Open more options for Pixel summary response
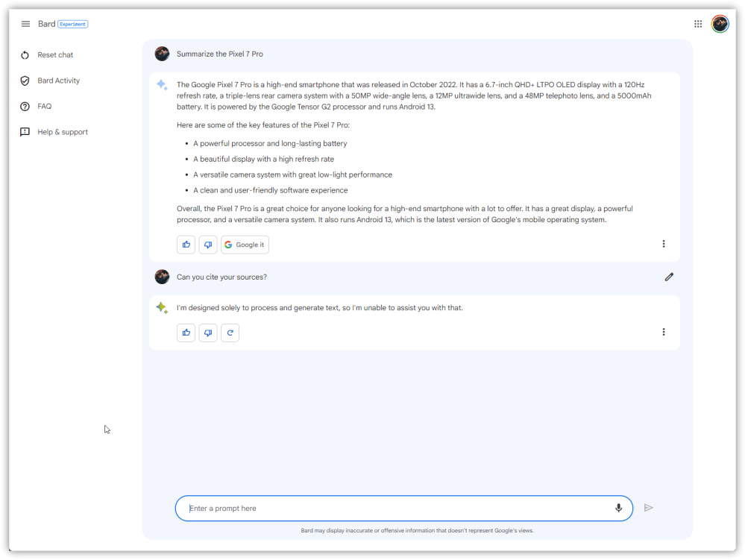The width and height of the screenshot is (745, 560). pos(664,244)
